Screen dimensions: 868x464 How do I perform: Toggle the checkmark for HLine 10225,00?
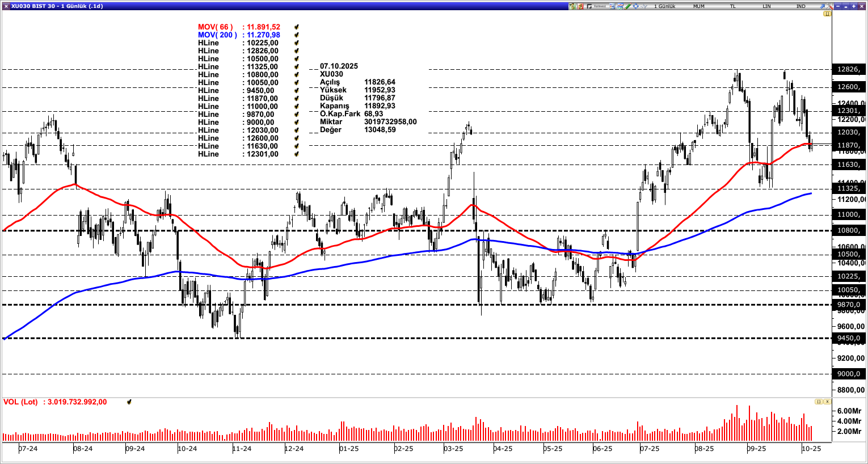click(x=297, y=43)
